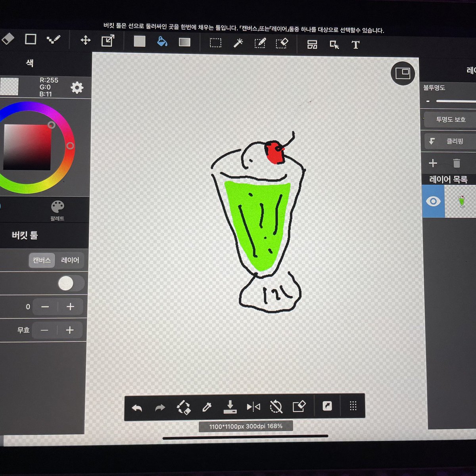This screenshot has width=476, height=476.
Task: Decrease the value 0 with minus
Action: (45, 307)
